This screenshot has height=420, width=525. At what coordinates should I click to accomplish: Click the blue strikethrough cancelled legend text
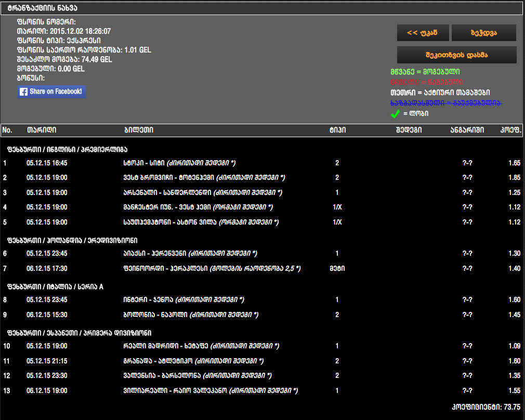click(446, 103)
